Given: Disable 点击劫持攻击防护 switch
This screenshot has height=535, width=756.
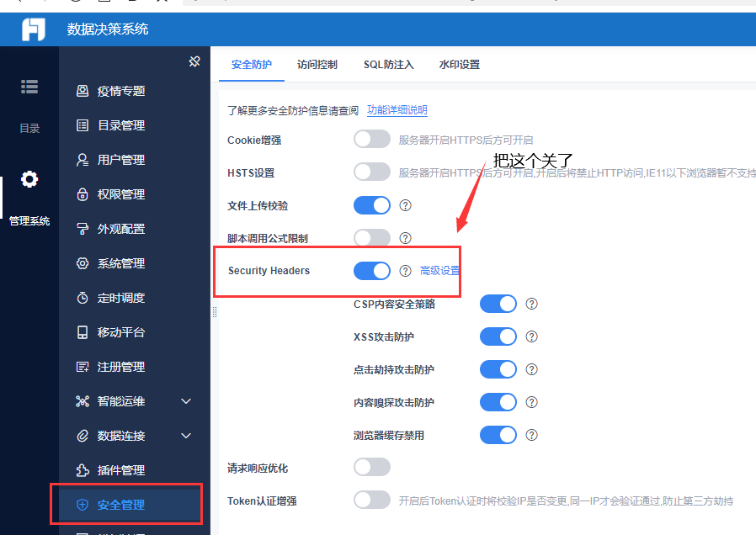Looking at the screenshot, I should pos(498,369).
